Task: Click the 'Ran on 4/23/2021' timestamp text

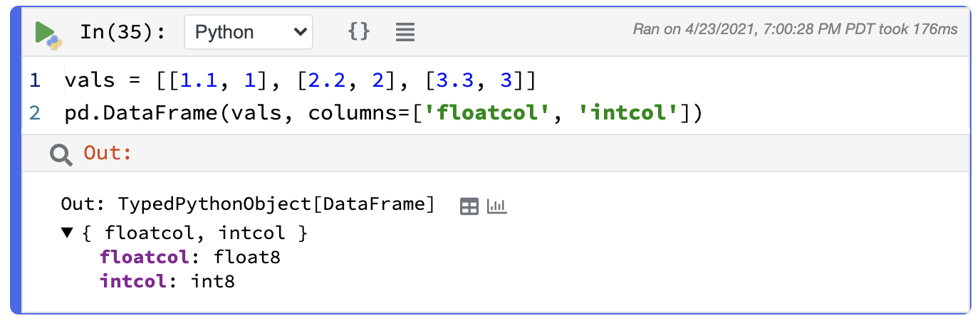Action: tap(795, 30)
